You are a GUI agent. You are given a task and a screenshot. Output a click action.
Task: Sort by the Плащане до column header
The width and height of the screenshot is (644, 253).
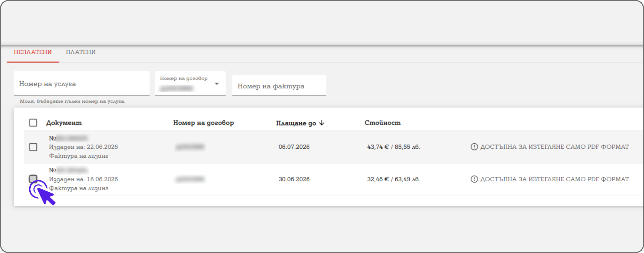click(296, 123)
